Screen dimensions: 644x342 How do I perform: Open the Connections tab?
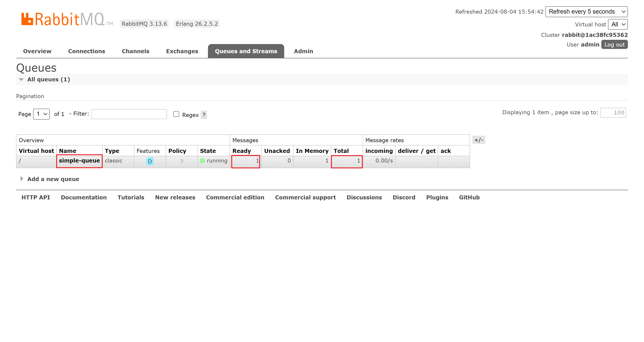[x=87, y=51]
